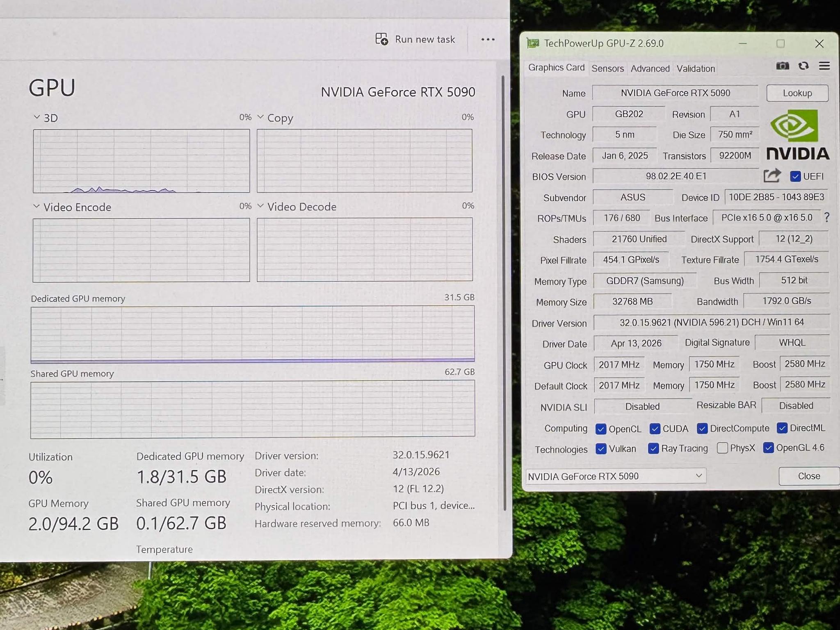
Task: Toggle the OpenCL checkbox
Action: pyautogui.click(x=601, y=429)
